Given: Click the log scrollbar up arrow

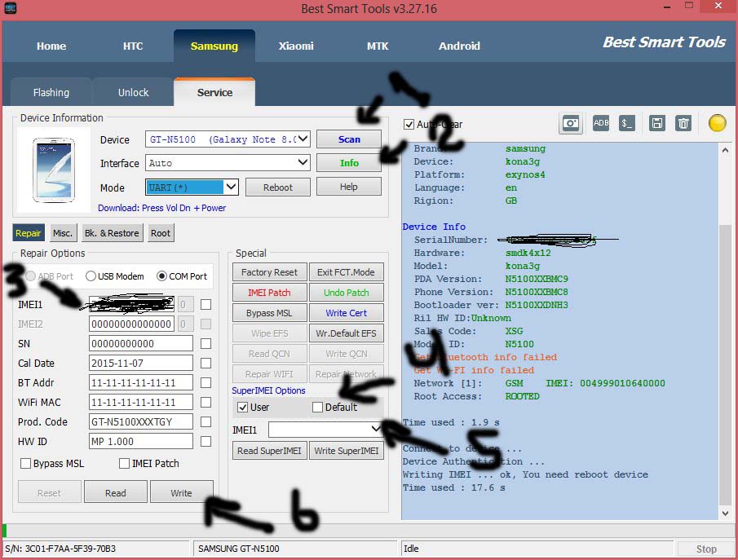Looking at the screenshot, I should pyautogui.click(x=725, y=150).
